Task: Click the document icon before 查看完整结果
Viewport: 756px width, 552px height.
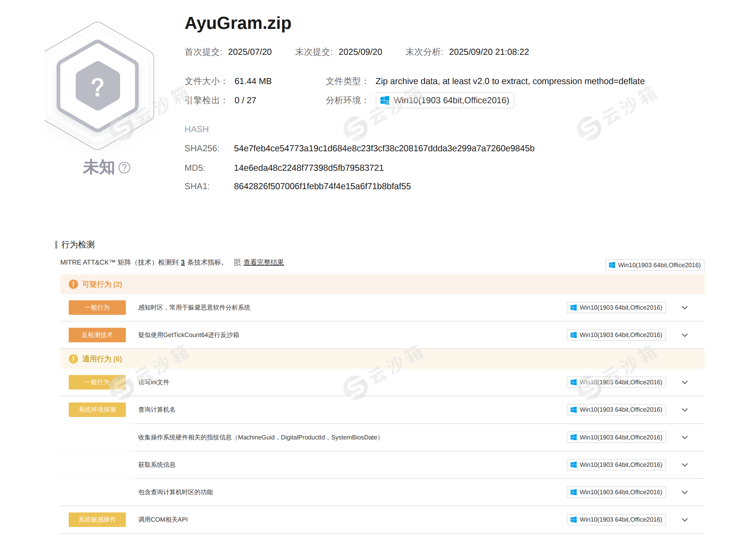Action: coord(237,263)
